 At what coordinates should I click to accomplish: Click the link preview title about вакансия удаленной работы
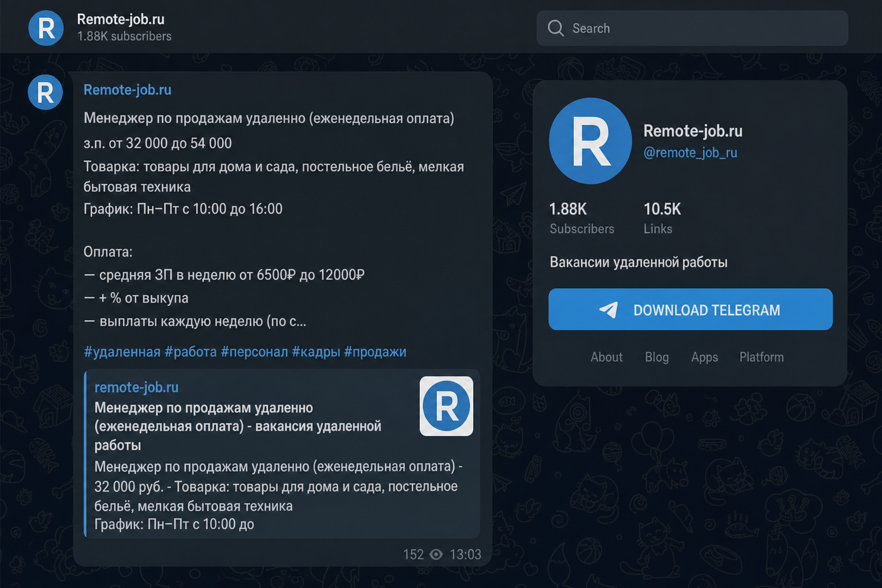(238, 426)
